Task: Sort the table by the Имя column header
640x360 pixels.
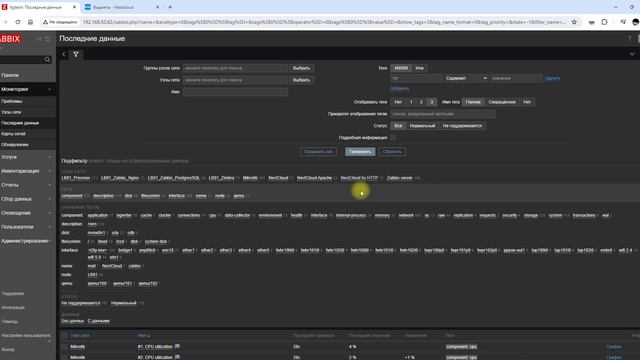Action: click(142, 336)
